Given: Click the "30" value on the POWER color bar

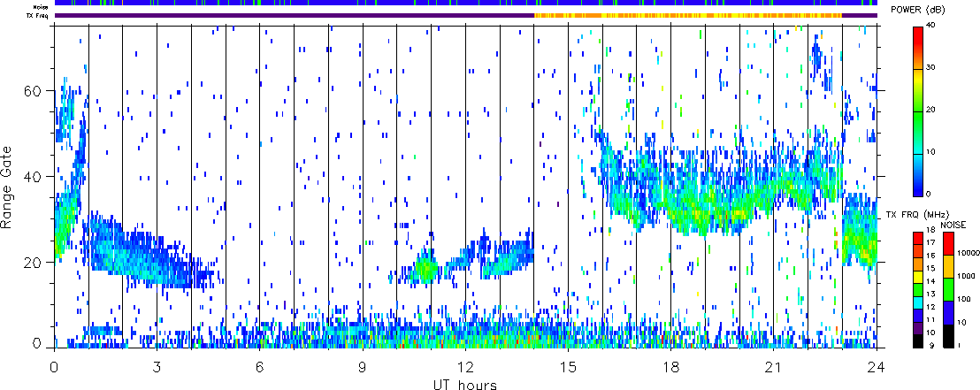Looking at the screenshot, I should pos(931,67).
